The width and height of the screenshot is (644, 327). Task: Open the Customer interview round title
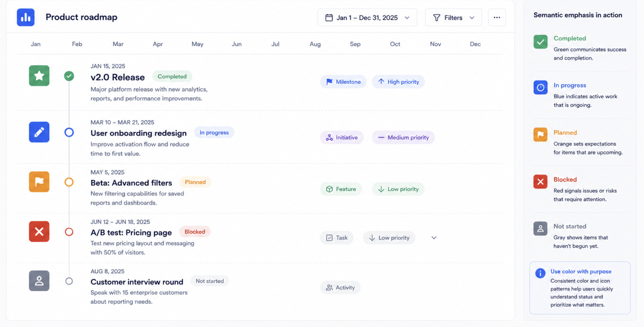coord(137,282)
